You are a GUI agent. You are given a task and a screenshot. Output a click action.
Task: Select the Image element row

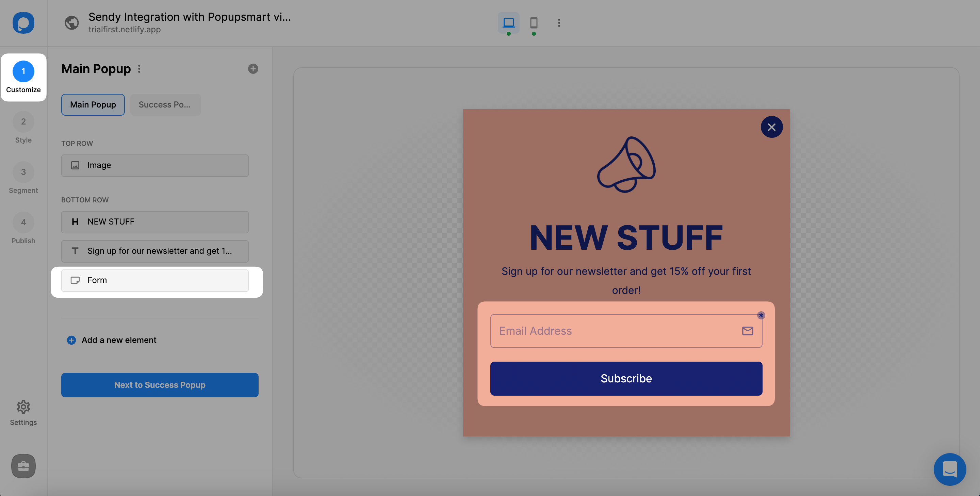(x=155, y=165)
